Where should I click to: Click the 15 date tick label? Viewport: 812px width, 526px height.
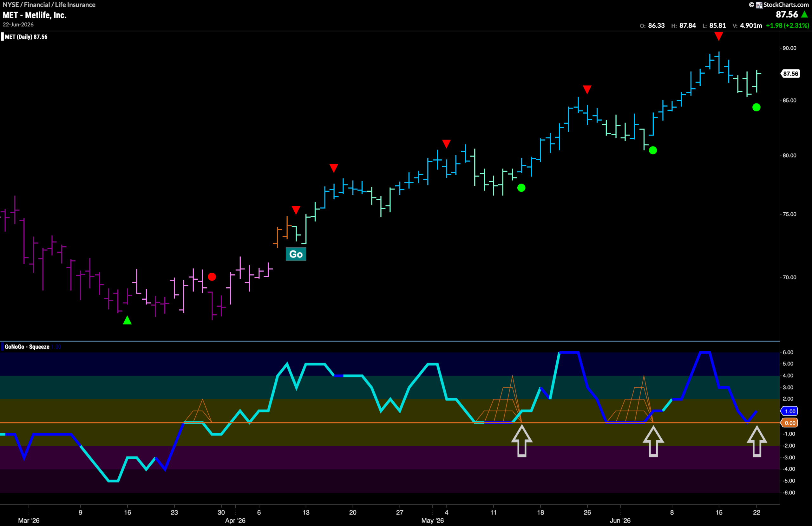[x=719, y=512]
